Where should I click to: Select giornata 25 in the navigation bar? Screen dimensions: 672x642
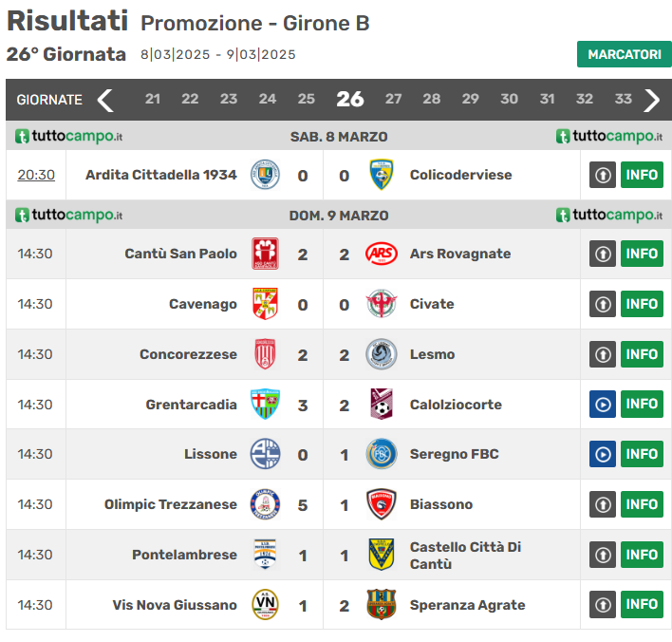click(x=306, y=99)
